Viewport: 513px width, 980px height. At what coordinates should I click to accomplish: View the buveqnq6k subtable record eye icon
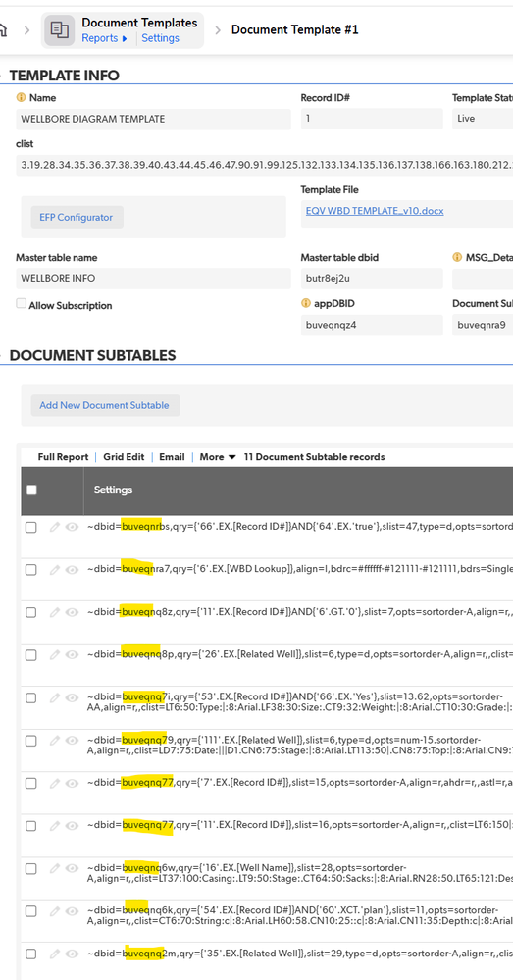point(72,910)
